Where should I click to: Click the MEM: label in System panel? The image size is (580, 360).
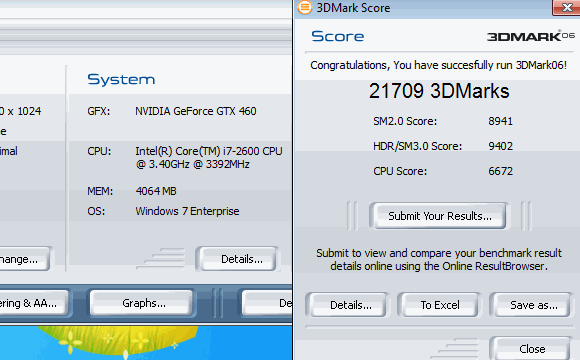click(x=100, y=191)
